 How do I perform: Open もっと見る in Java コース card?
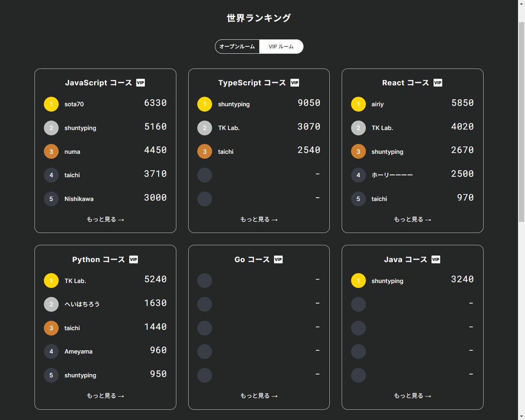(x=413, y=396)
